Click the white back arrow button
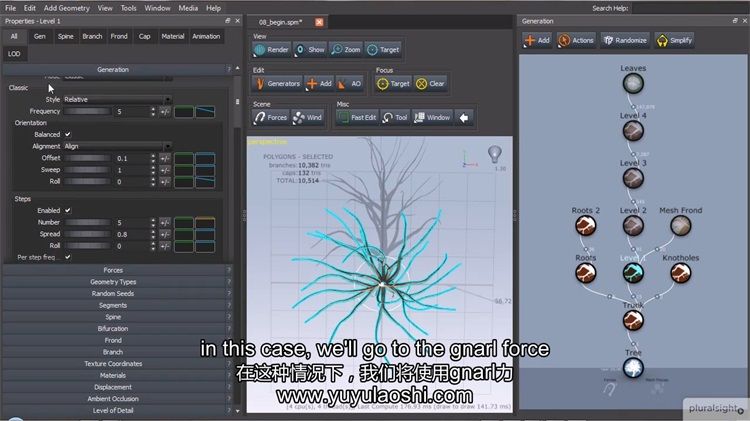Image resolution: width=750 pixels, height=421 pixels. (464, 118)
